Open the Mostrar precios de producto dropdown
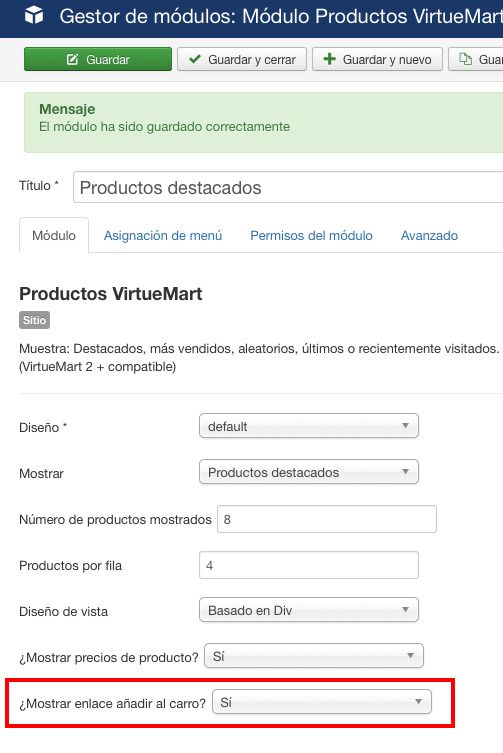 pos(314,656)
